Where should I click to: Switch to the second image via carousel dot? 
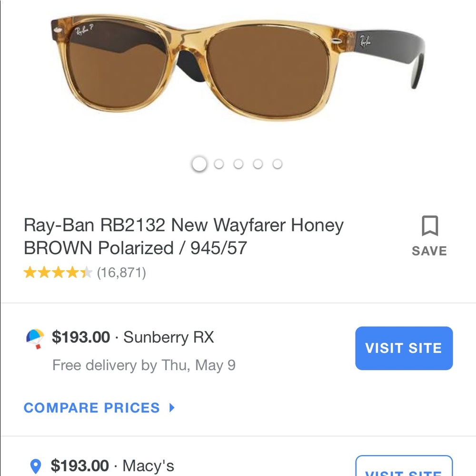219,164
